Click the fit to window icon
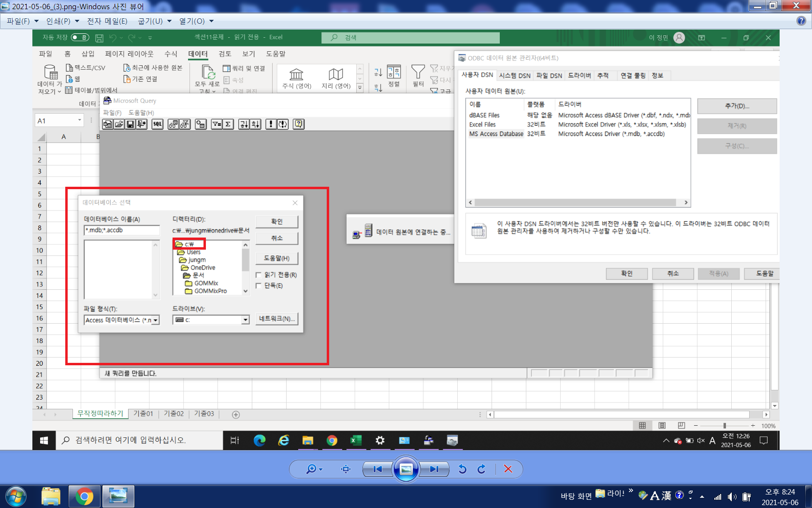Image resolution: width=812 pixels, height=508 pixels. click(346, 469)
